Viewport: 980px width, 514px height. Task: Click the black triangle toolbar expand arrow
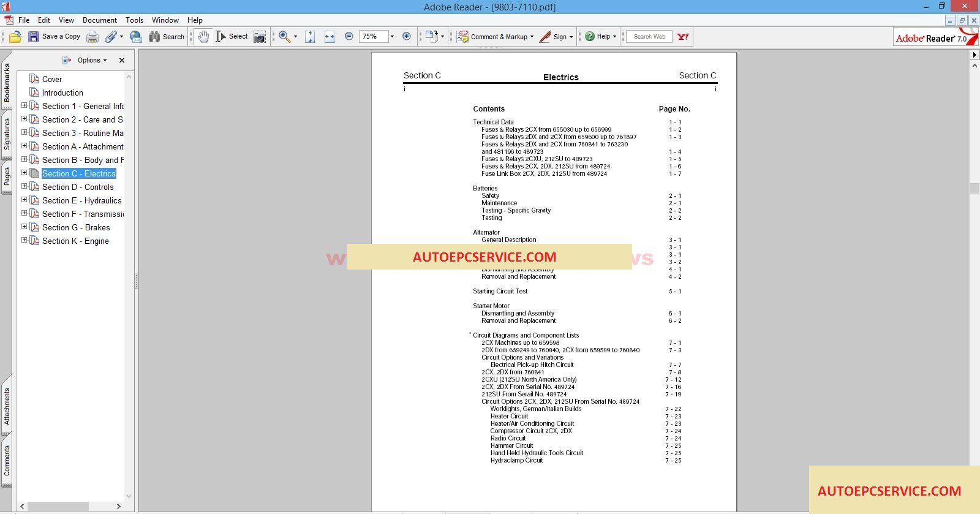tap(974, 55)
